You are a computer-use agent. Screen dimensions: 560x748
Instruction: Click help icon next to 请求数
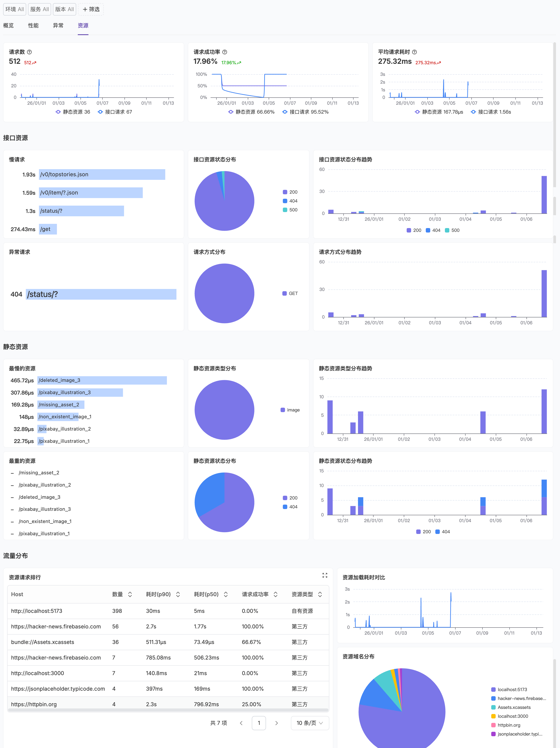pyautogui.click(x=29, y=52)
